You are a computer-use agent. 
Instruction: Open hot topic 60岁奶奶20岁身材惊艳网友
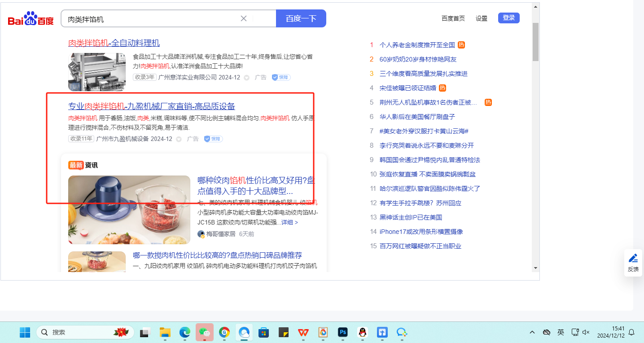coord(418,59)
